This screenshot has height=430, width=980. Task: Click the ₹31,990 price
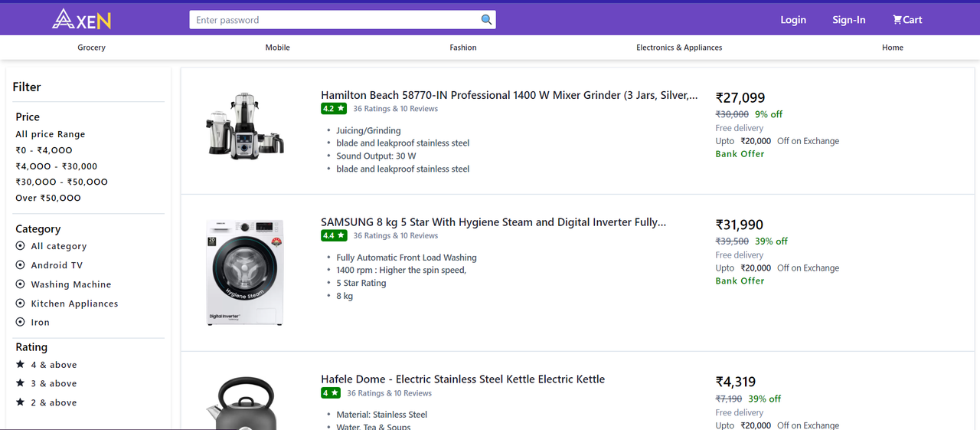[x=740, y=225]
